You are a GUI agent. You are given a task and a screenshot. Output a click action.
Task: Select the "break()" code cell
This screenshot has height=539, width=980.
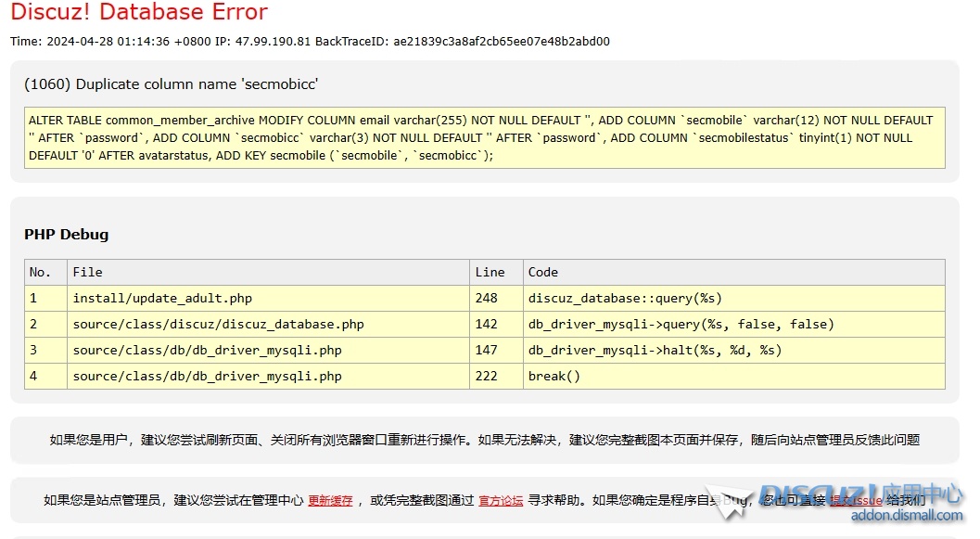[733, 377]
